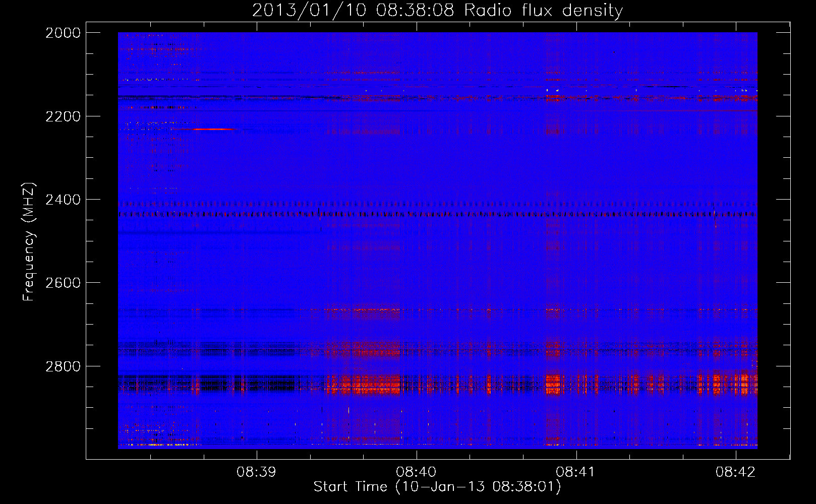Click the 08:42 time tick label
The height and width of the screenshot is (504, 816).
pyautogui.click(x=736, y=472)
